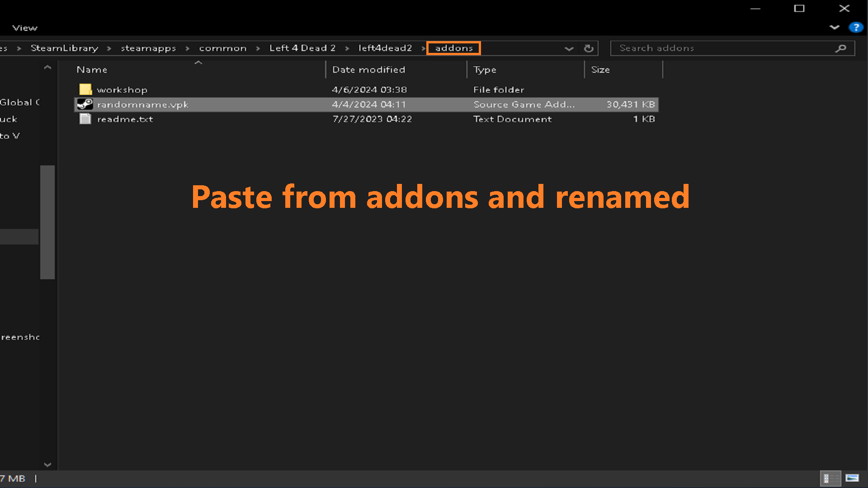Expand the chevron after steamapps in path
Image resolution: width=868 pixels, height=488 pixels.
(187, 48)
